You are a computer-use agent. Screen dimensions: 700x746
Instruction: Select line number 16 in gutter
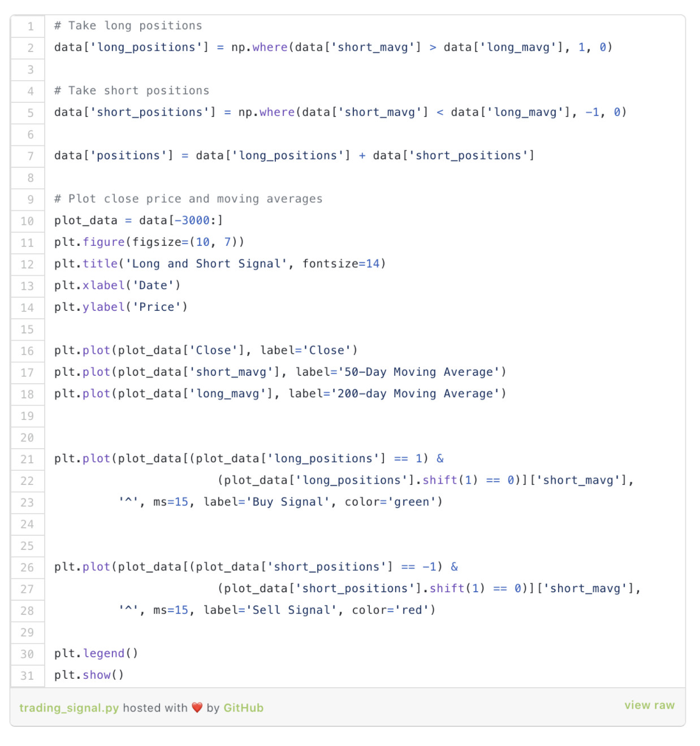tap(27, 351)
